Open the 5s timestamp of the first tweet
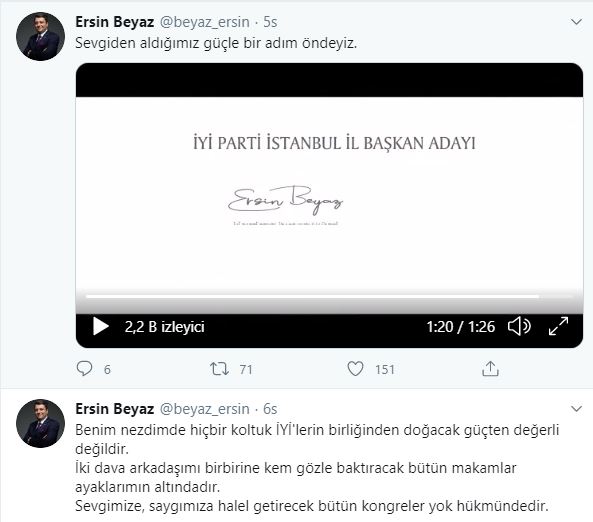 270,22
